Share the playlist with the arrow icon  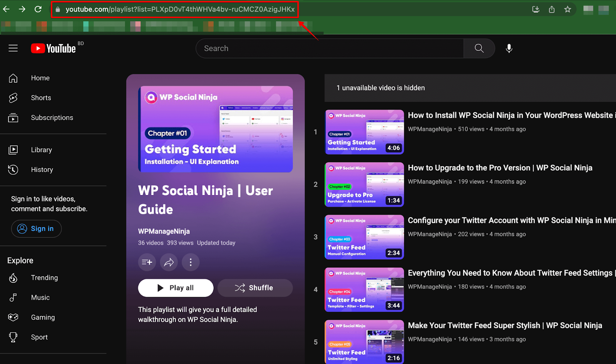169,262
